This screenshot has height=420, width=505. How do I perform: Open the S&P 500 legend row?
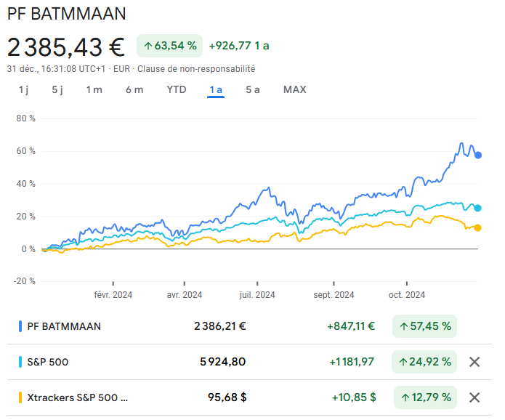[x=48, y=362]
